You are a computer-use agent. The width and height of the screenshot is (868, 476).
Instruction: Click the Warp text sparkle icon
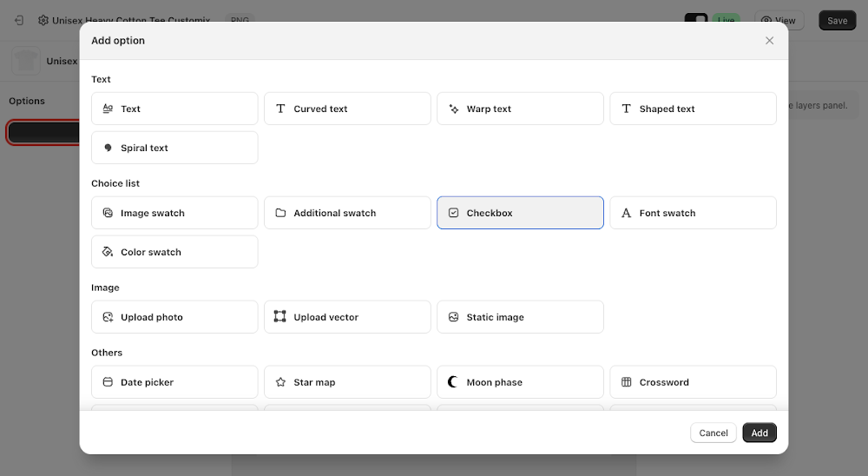(453, 109)
